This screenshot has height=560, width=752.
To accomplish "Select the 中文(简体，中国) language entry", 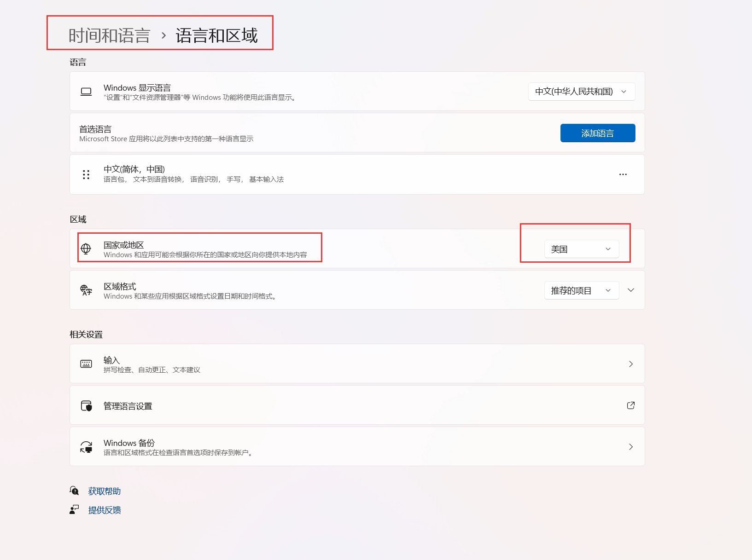I will [x=357, y=174].
